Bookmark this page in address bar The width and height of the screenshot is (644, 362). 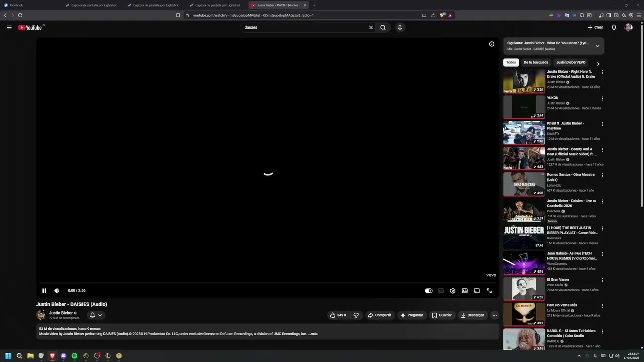pos(178,15)
